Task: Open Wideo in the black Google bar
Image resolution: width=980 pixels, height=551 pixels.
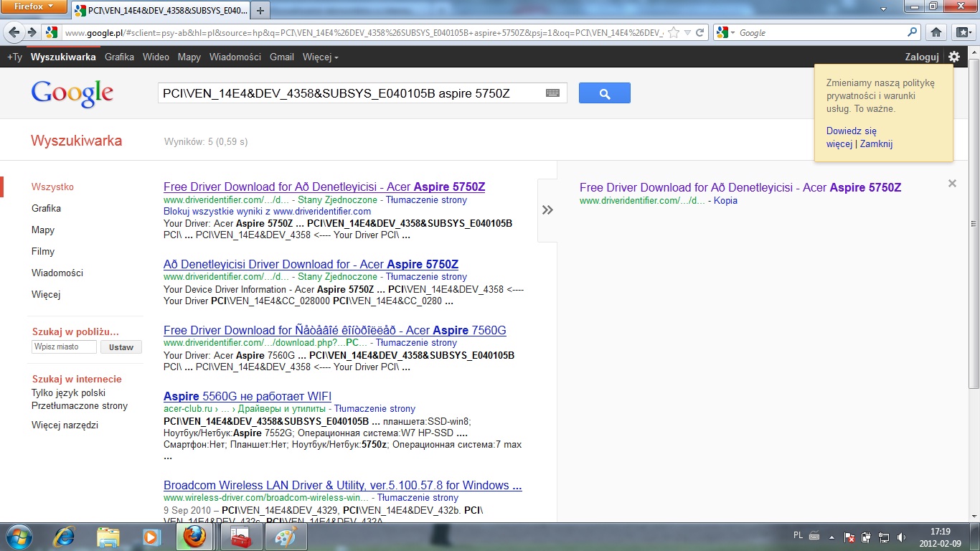Action: (156, 57)
